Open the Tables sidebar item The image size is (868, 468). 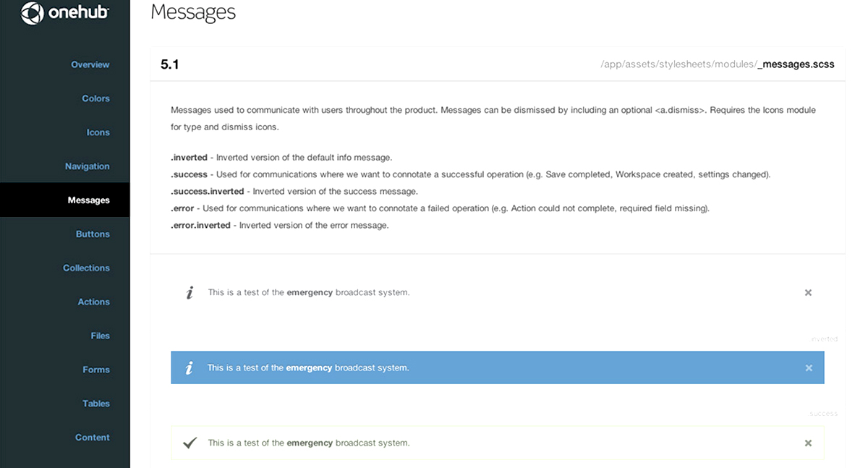(x=96, y=404)
